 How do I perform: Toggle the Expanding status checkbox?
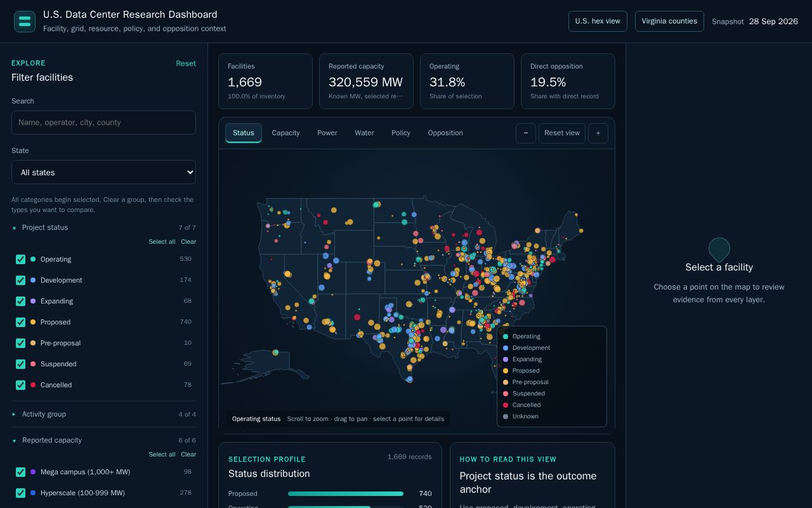[20, 301]
